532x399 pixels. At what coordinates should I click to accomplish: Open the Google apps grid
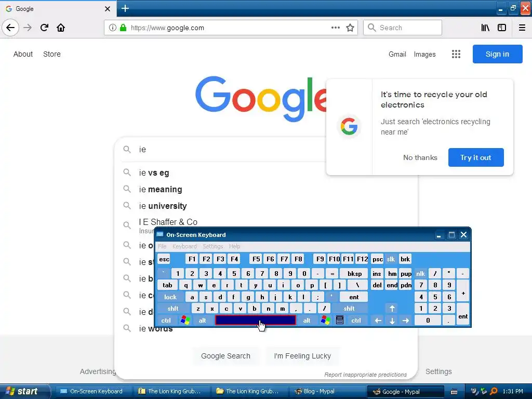point(456,54)
